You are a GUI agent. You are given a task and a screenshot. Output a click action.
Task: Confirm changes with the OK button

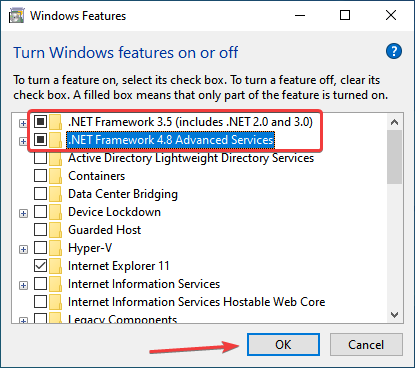pos(283,344)
